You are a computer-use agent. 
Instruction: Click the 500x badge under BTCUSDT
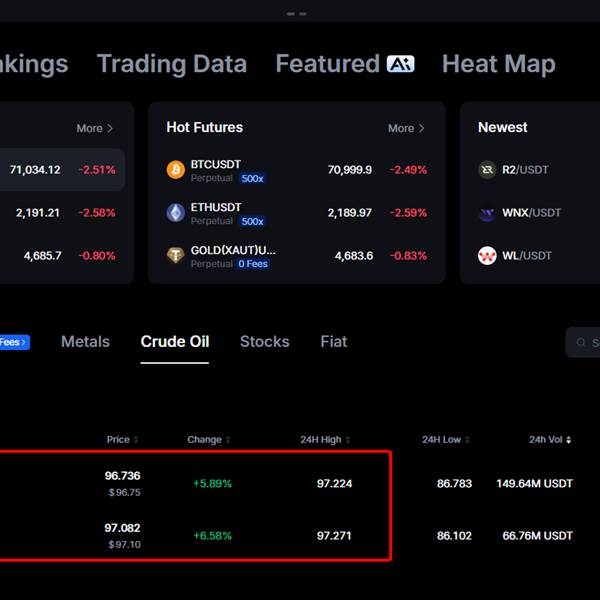pyautogui.click(x=252, y=179)
